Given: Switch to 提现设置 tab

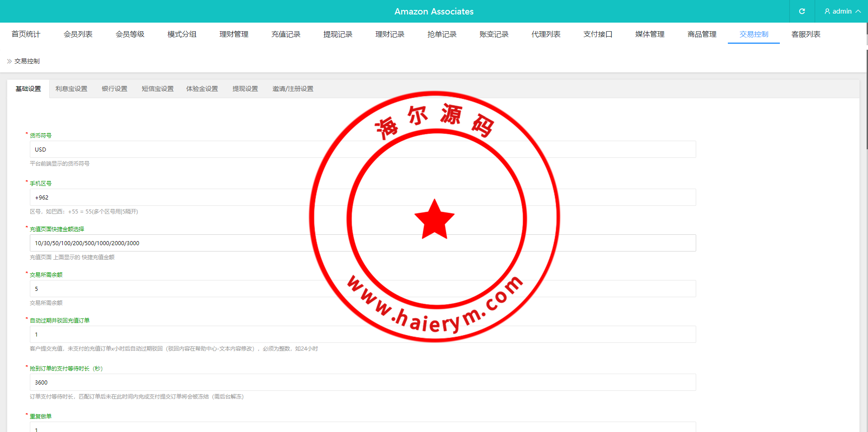Looking at the screenshot, I should click(245, 89).
